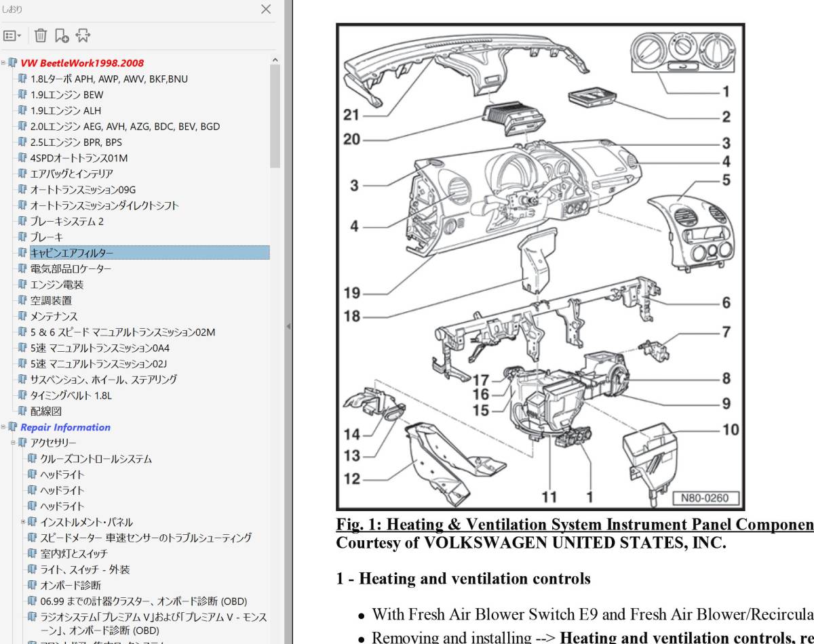
Task: Expand the インストルメント・パネル bookmark
Action: coord(22,522)
